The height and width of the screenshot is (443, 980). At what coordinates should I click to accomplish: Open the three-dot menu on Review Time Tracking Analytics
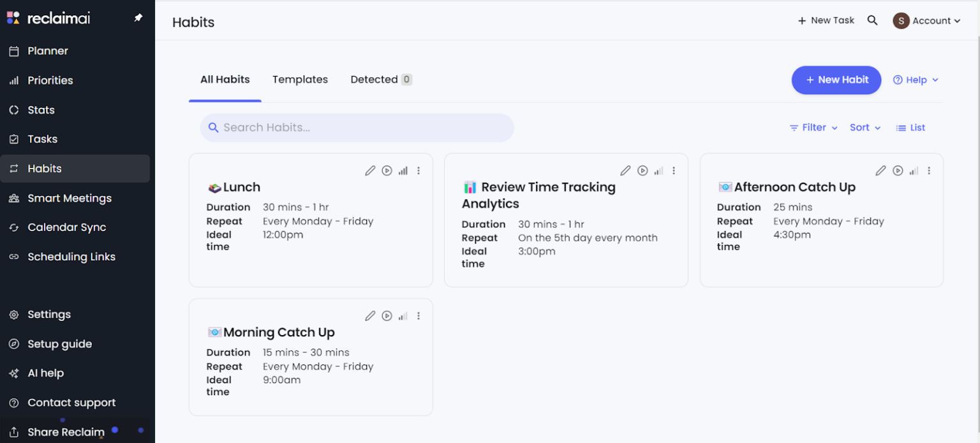pyautogui.click(x=674, y=170)
